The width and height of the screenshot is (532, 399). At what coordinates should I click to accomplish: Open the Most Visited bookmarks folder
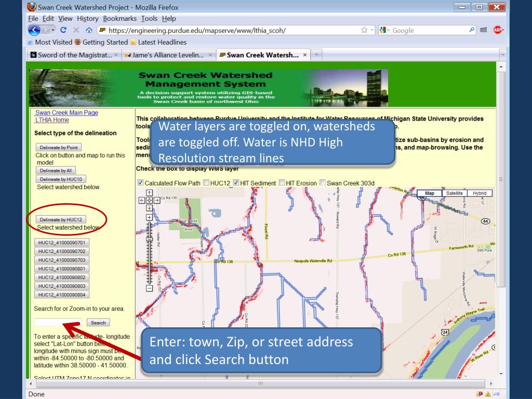(50, 42)
